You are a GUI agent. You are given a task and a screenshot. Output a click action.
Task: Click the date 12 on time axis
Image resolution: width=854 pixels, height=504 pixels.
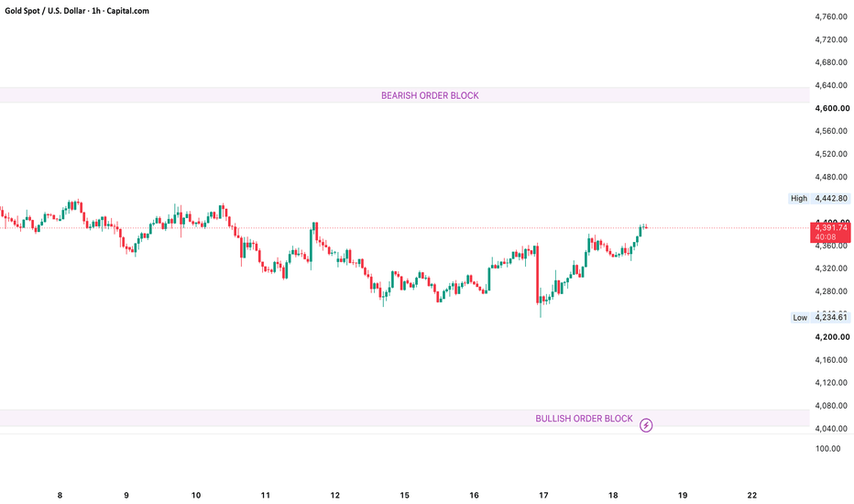[x=335, y=495]
